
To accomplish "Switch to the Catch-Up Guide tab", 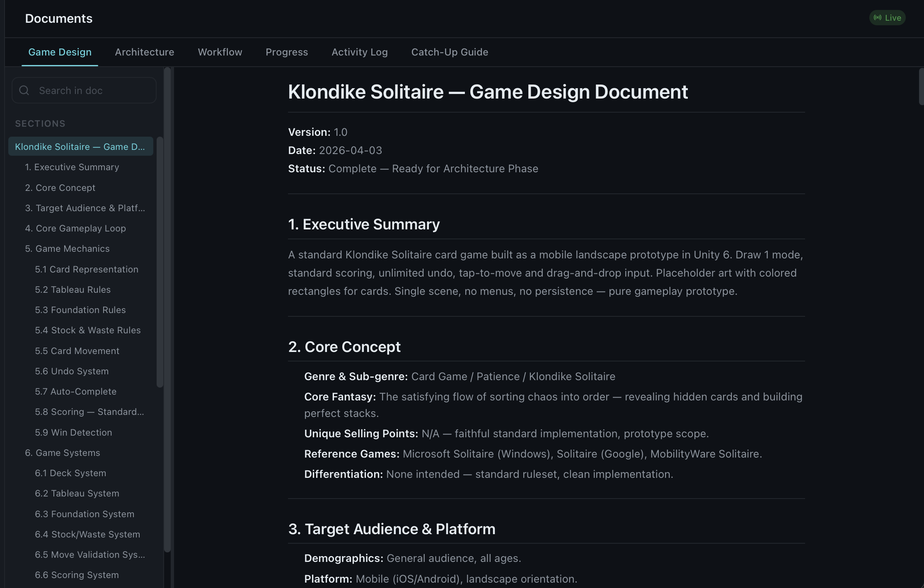I will tap(450, 52).
